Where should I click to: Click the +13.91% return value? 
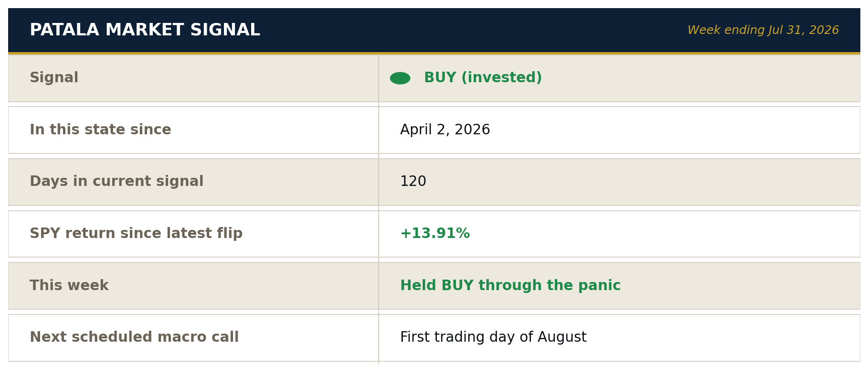coord(435,234)
